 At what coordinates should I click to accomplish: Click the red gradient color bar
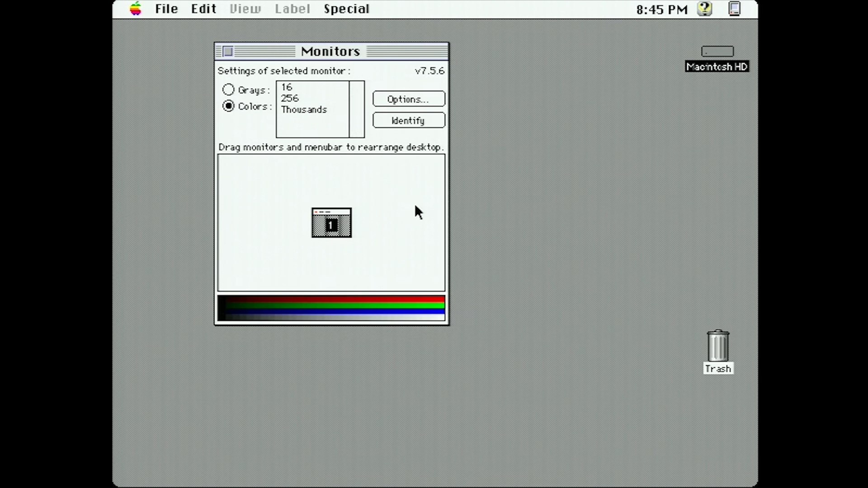pyautogui.click(x=335, y=299)
